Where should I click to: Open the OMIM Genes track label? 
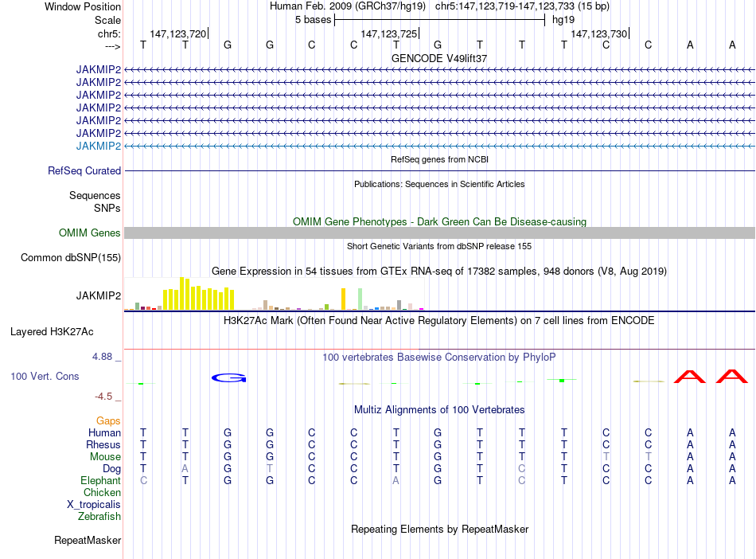tap(90, 233)
